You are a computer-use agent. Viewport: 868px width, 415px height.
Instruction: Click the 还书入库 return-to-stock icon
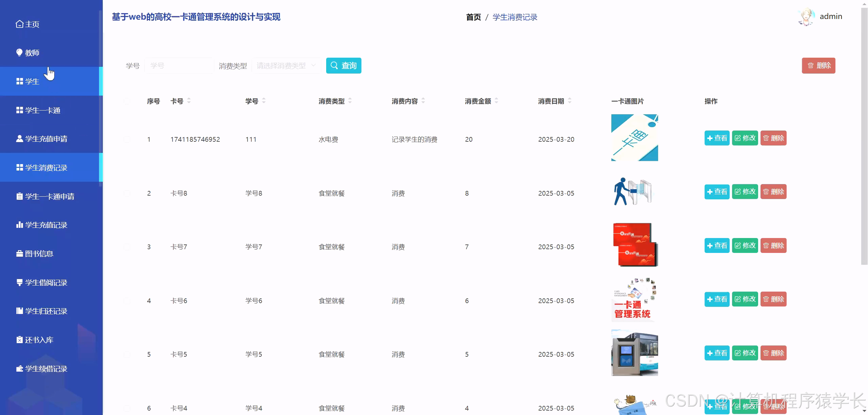pos(20,339)
